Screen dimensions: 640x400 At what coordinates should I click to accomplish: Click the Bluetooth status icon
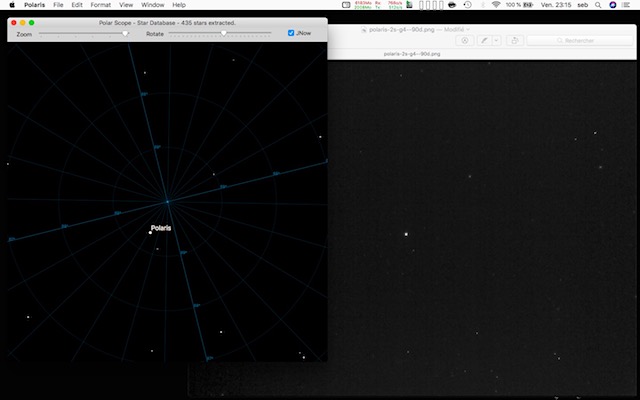coord(482,5)
